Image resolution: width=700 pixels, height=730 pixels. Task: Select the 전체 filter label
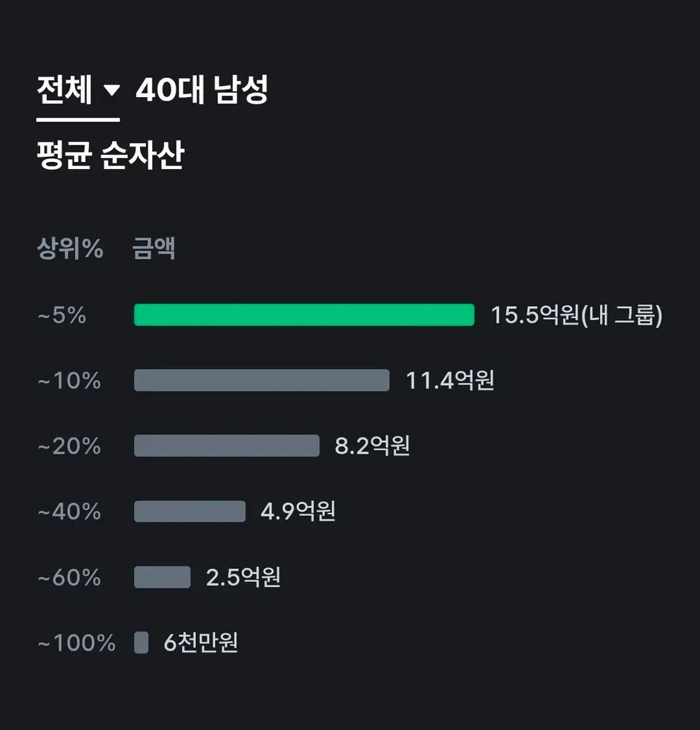(x=64, y=90)
